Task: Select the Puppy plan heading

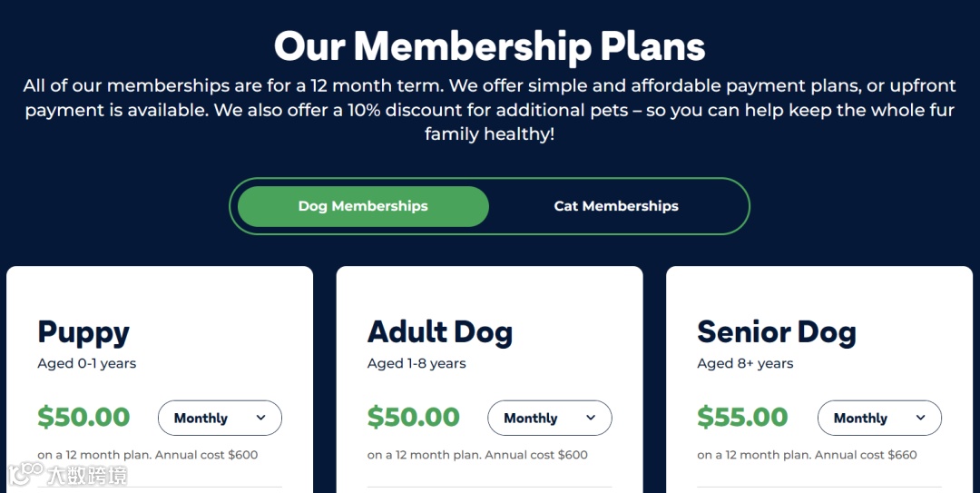Action: [83, 332]
